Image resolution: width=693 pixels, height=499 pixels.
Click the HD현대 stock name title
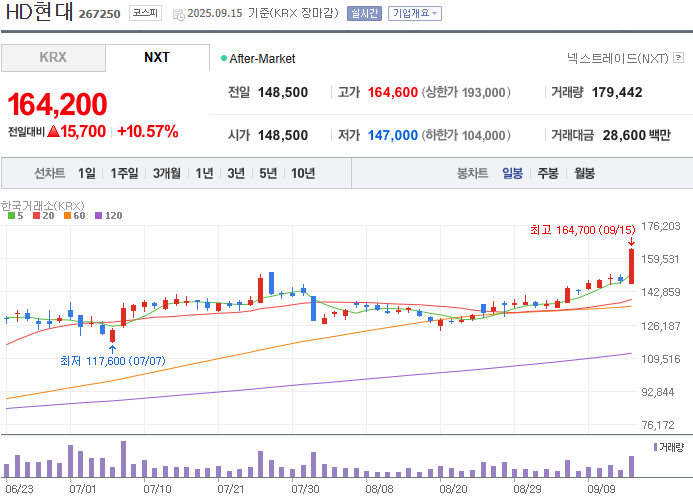[39, 12]
